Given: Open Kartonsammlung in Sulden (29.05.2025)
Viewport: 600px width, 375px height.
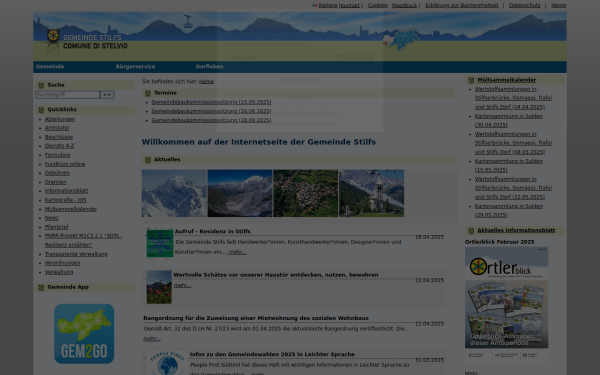Looking at the screenshot, I should [x=509, y=210].
